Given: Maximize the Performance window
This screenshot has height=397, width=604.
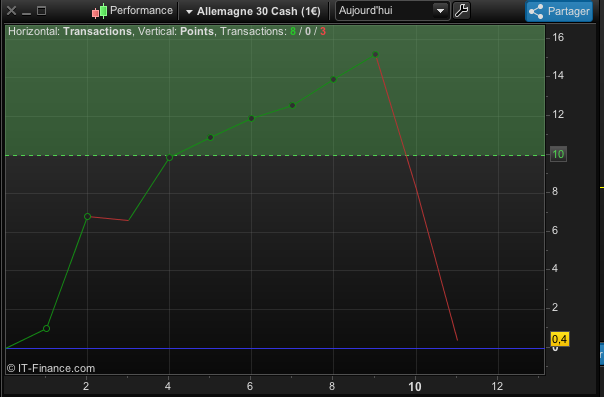Looking at the screenshot, I should click(x=42, y=11).
